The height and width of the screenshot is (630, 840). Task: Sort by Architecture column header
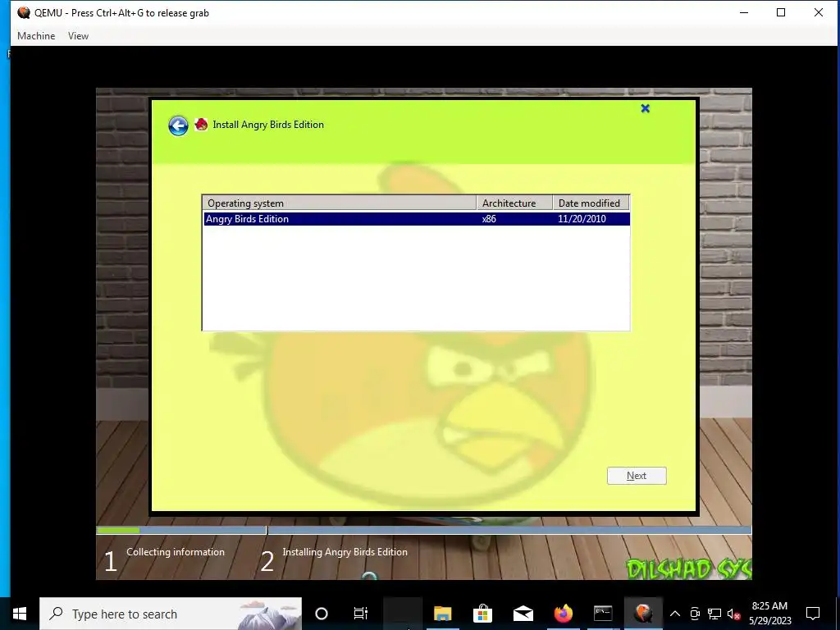click(514, 203)
